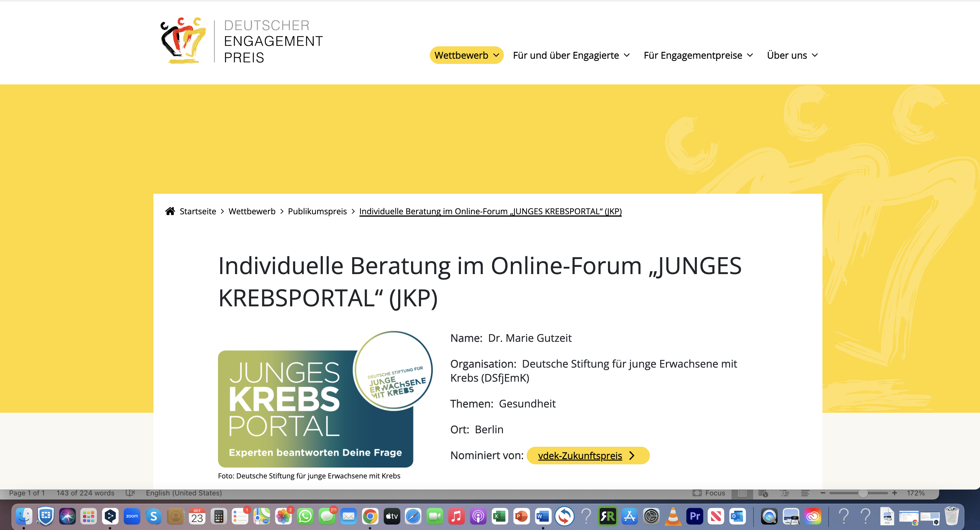Open WhatsApp from the dock

pyautogui.click(x=305, y=516)
